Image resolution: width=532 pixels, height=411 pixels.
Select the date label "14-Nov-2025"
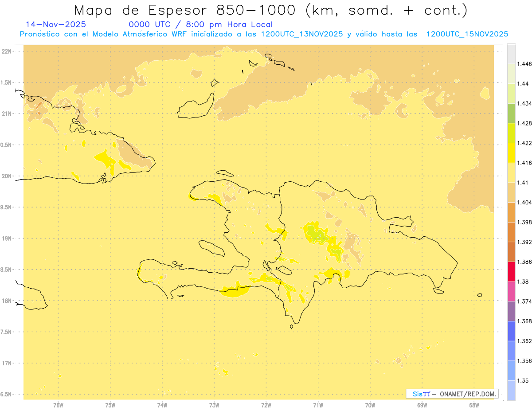click(x=56, y=24)
